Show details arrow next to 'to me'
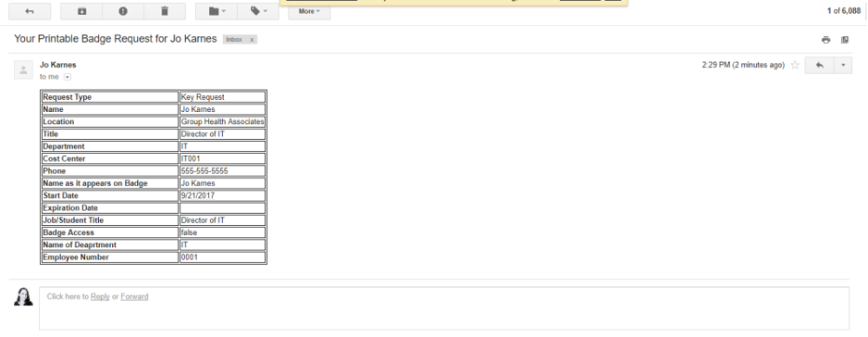This screenshot has width=868, height=337. click(x=68, y=77)
